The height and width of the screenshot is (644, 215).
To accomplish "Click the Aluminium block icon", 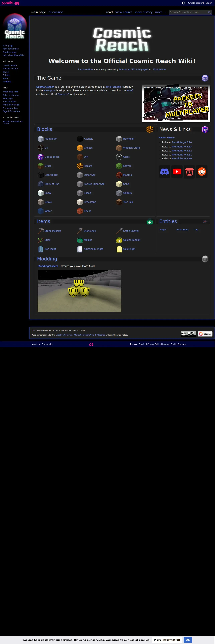I will coord(40,139).
